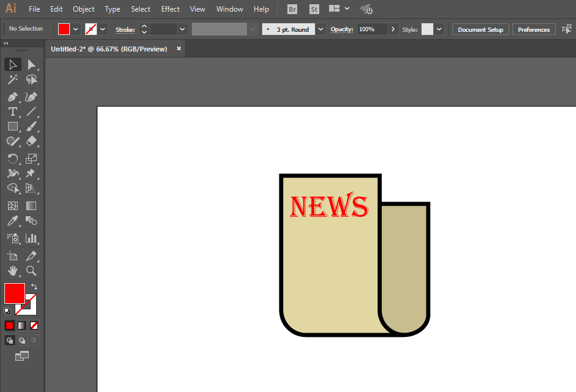Image resolution: width=576 pixels, height=392 pixels.
Task: Expand the stroke weight dropdown
Action: [x=182, y=29]
